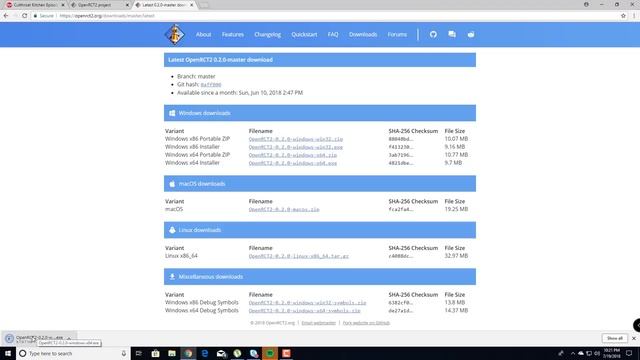
Task: Download Windows x64 Debug Symbols zip
Action: pyautogui.click(x=304, y=311)
